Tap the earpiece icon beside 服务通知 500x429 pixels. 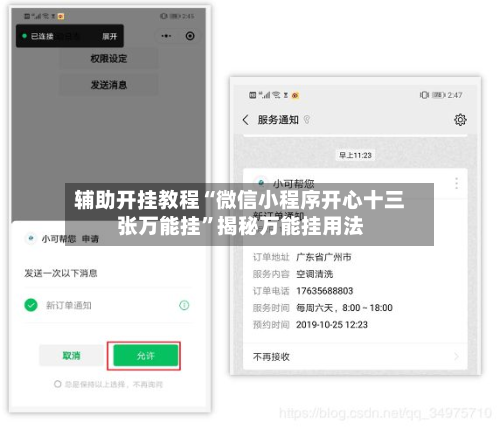pos(307,119)
